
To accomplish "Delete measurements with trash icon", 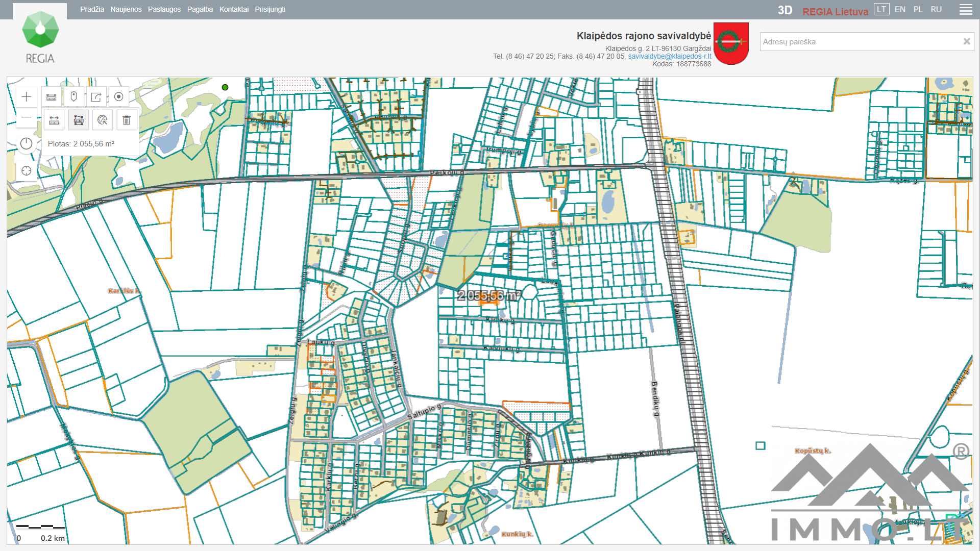I will coord(127,120).
